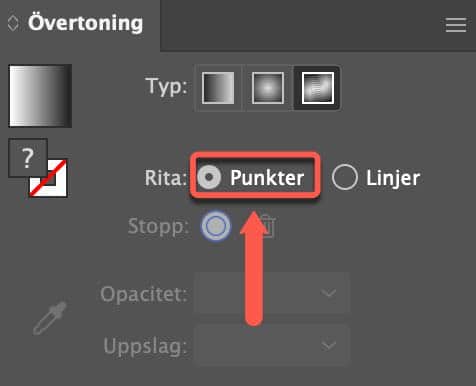Activate the stroke box with red slash
The image size is (476, 386).
49,178
